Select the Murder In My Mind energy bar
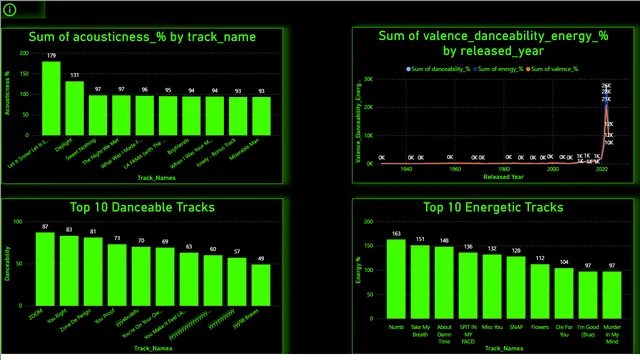 [612, 295]
